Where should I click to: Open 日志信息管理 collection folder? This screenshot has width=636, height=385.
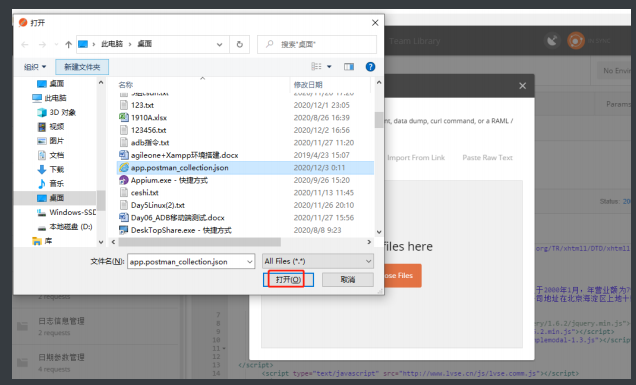(x=96, y=326)
